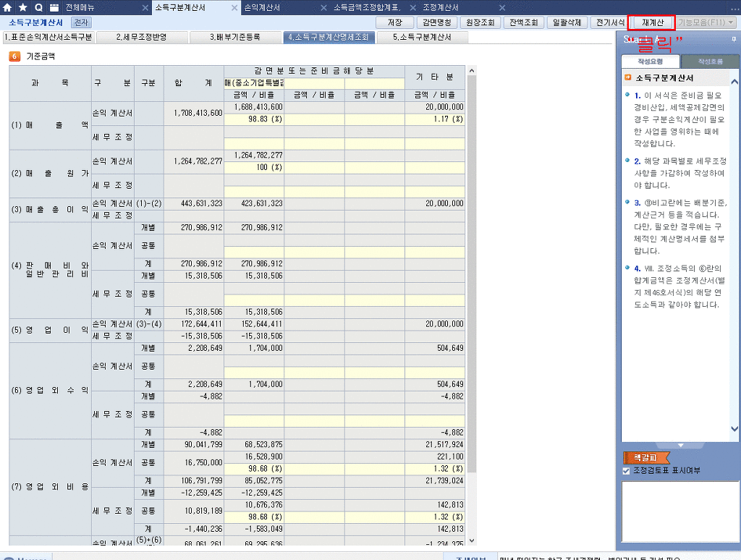Open sub-tab 1.표준손익계산서소득구분

[x=48, y=37]
